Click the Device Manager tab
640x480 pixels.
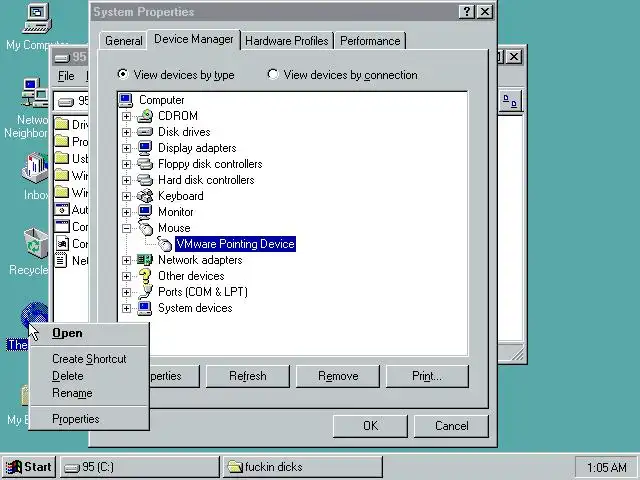(193, 39)
